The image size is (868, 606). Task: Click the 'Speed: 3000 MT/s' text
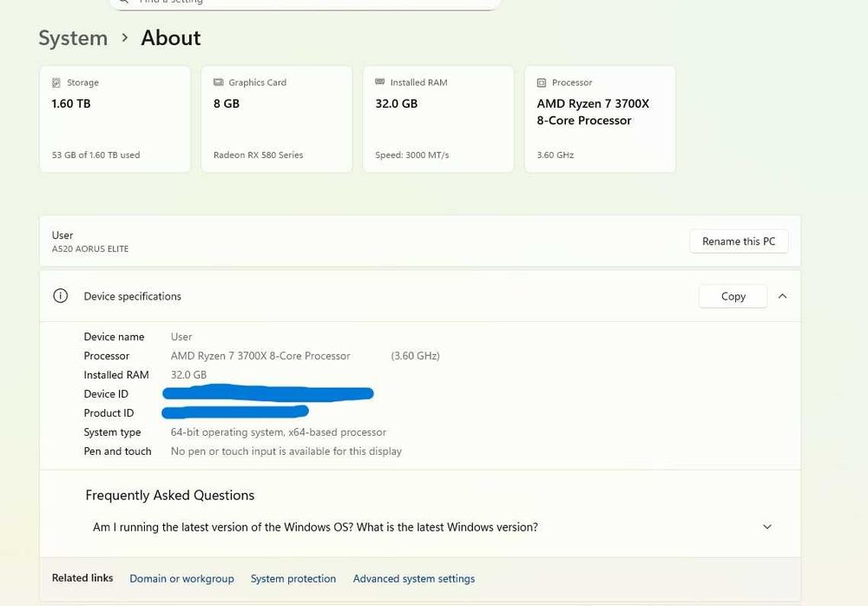[x=411, y=155]
